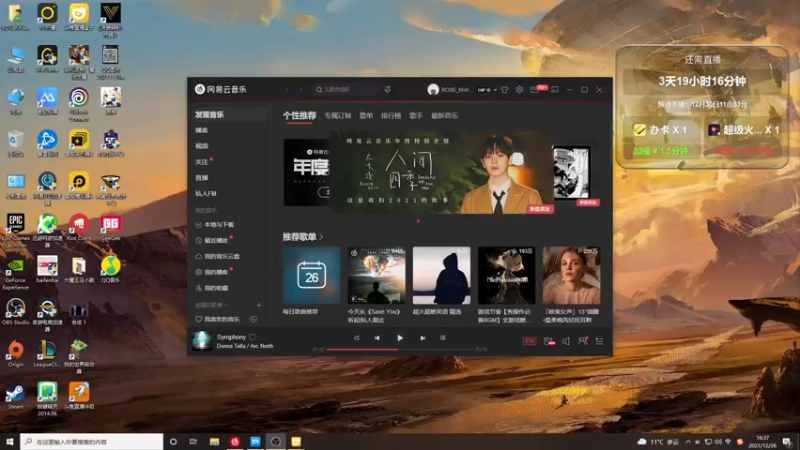Screen dimensions: 800x450
Task: Open the game BGM playlist cover
Action: [x=506, y=276]
